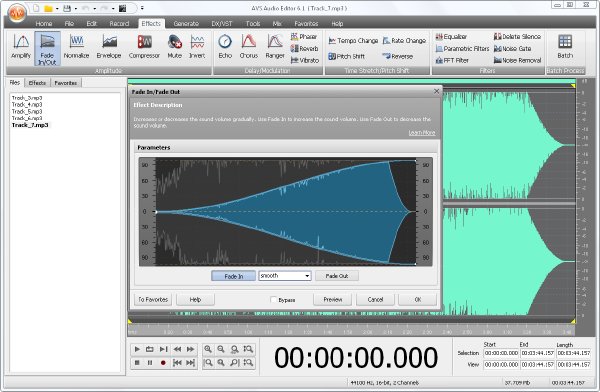This screenshot has width=600, height=392.
Task: Open the DX/VST ribbon tab
Action: click(x=222, y=23)
